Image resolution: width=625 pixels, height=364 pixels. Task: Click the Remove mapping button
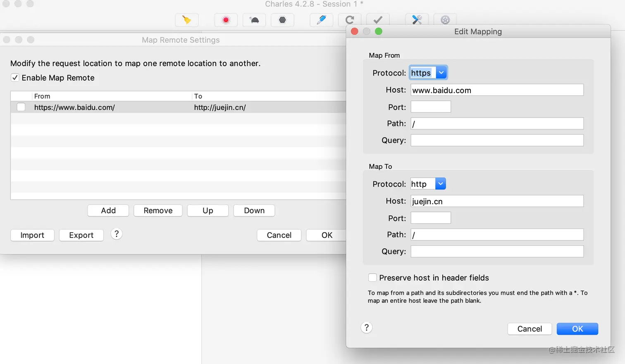pyautogui.click(x=158, y=210)
